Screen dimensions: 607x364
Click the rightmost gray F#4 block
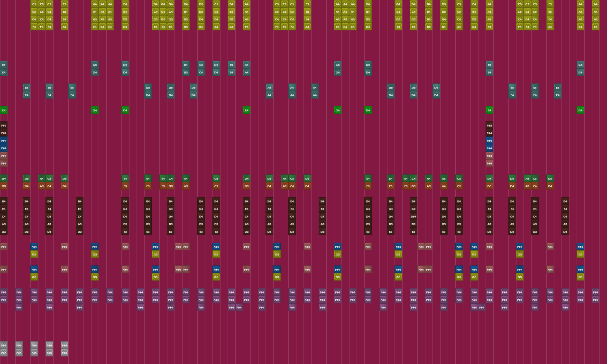[x=64, y=345]
